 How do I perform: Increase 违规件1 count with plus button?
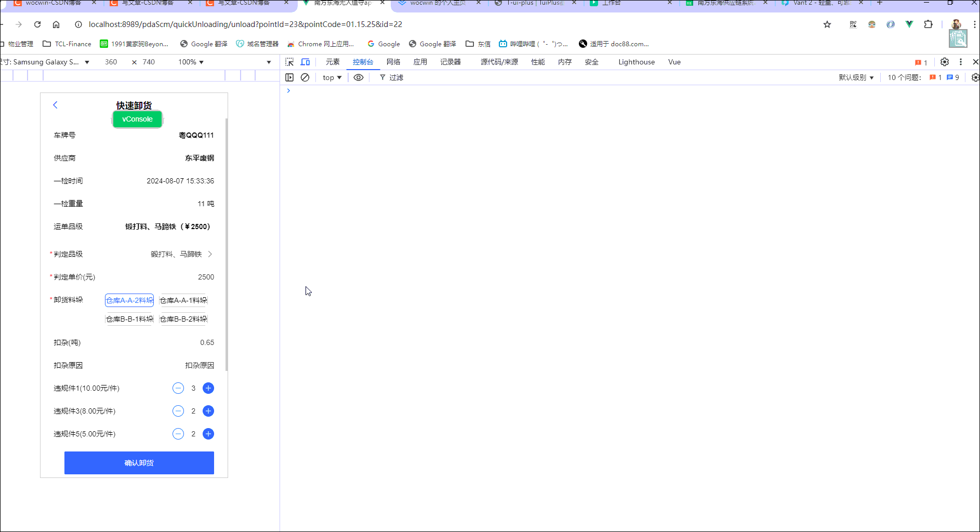pyautogui.click(x=208, y=388)
